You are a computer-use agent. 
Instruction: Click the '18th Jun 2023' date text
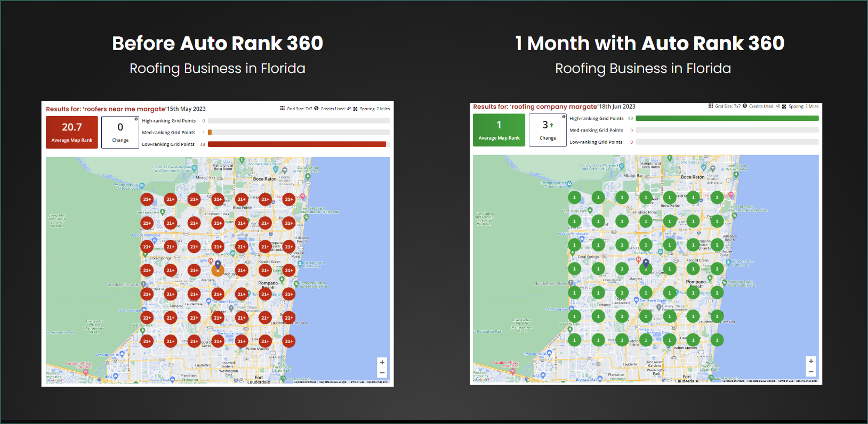[617, 107]
